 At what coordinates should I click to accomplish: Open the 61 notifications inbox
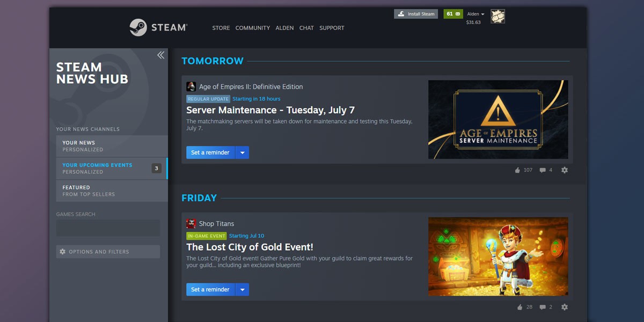point(453,14)
